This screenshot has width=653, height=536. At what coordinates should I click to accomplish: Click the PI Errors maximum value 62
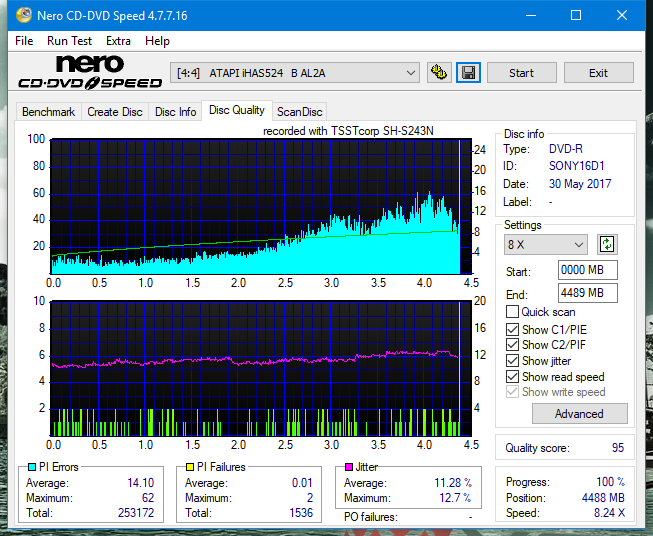[148, 497]
